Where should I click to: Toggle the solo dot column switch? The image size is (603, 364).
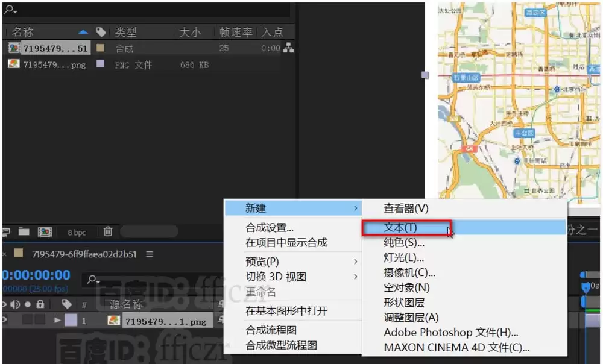28,304
